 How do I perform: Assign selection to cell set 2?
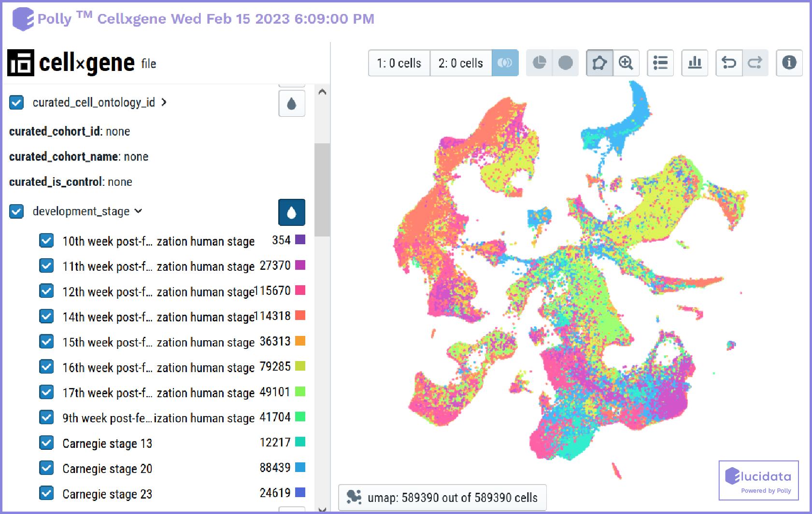(460, 63)
